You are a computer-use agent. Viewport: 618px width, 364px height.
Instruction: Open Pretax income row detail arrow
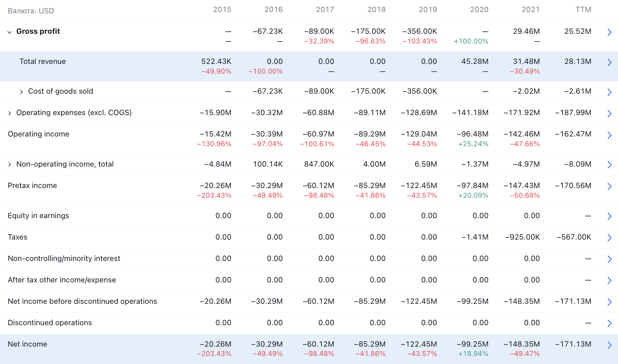pyautogui.click(x=609, y=186)
